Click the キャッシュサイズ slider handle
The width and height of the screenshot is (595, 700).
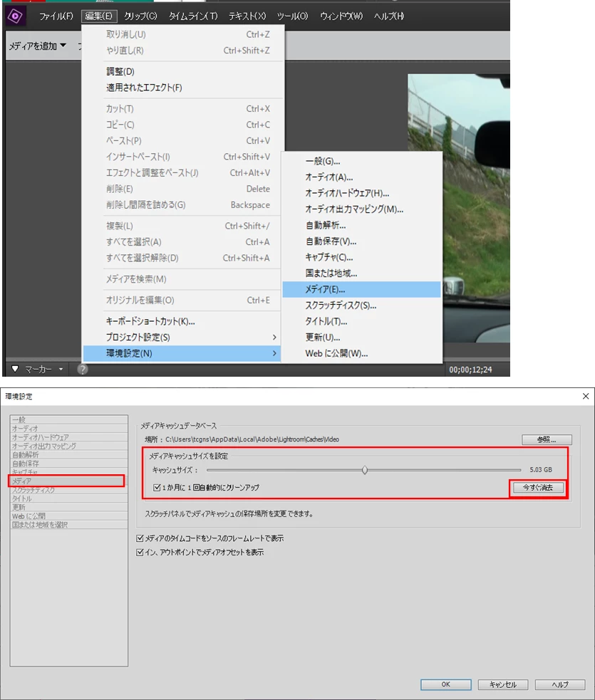(x=365, y=470)
